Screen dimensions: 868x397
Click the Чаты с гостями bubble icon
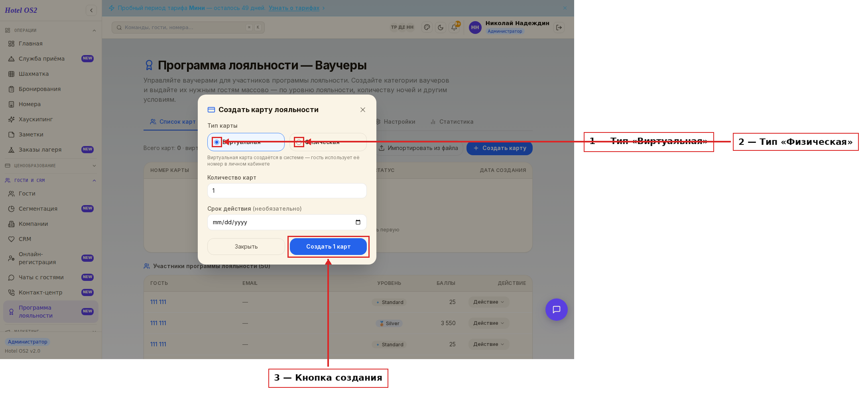[11, 277]
